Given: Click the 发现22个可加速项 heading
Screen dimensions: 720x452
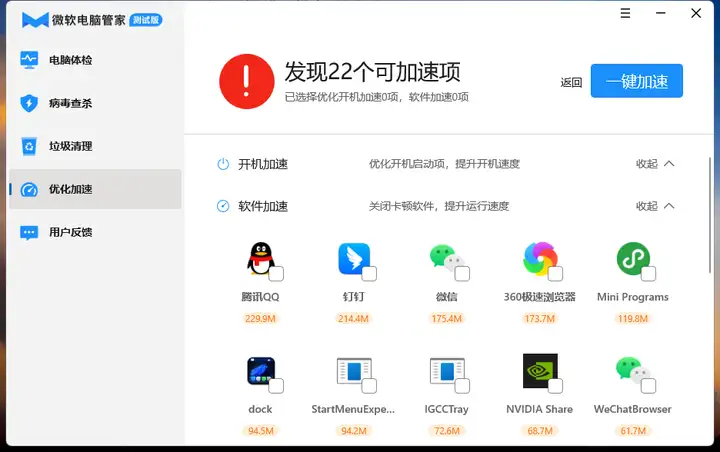Looking at the screenshot, I should [x=372, y=72].
